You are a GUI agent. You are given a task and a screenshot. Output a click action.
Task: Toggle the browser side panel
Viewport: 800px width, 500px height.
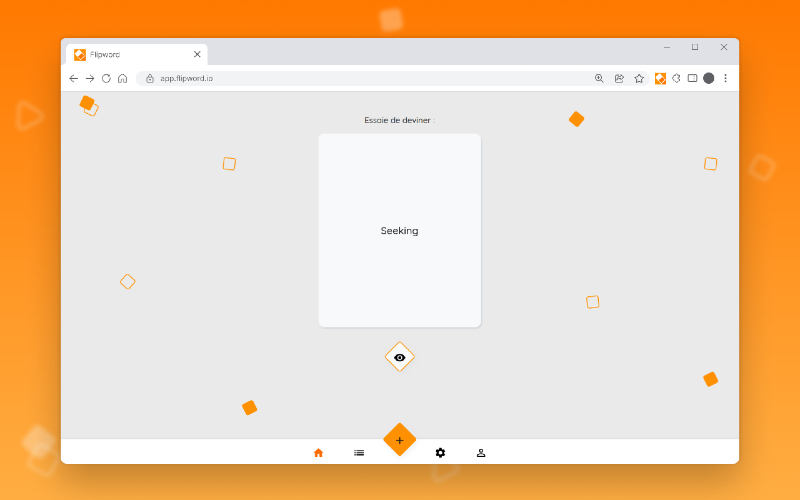point(692,79)
